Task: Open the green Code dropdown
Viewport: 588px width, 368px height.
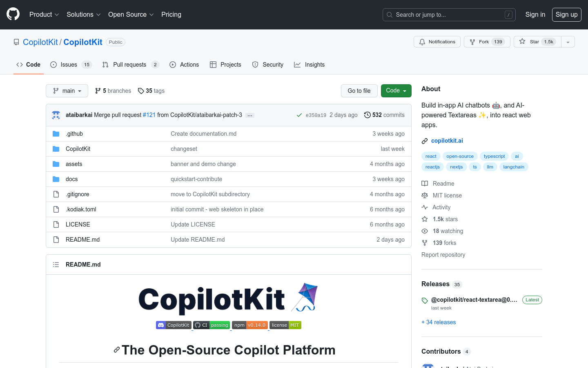Action: tap(396, 91)
